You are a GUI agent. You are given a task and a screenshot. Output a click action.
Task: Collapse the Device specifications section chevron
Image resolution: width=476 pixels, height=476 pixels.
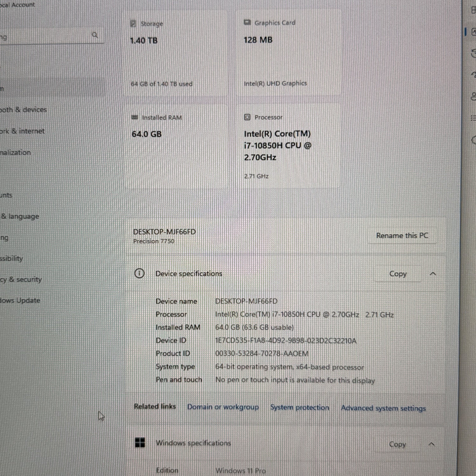point(433,274)
